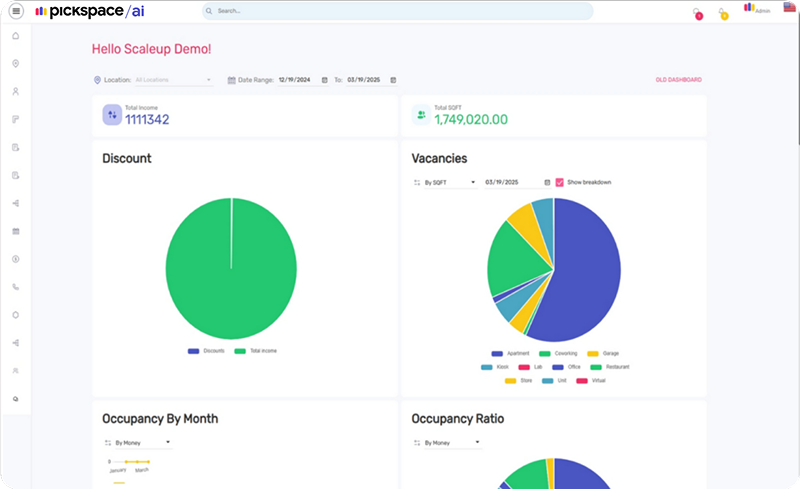Open the dollar coin sidebar icon
This screenshot has height=489, width=800.
(16, 259)
